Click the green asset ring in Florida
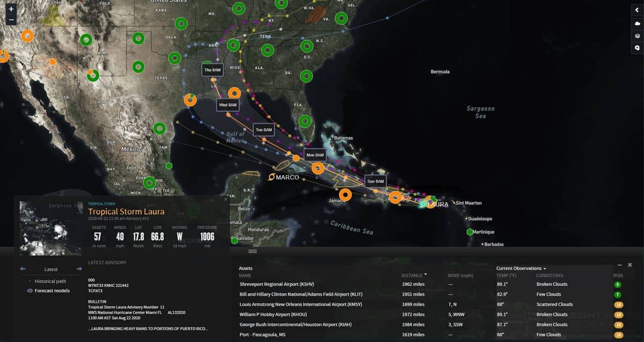Viewport: 644px width, 342px height. coord(305,121)
